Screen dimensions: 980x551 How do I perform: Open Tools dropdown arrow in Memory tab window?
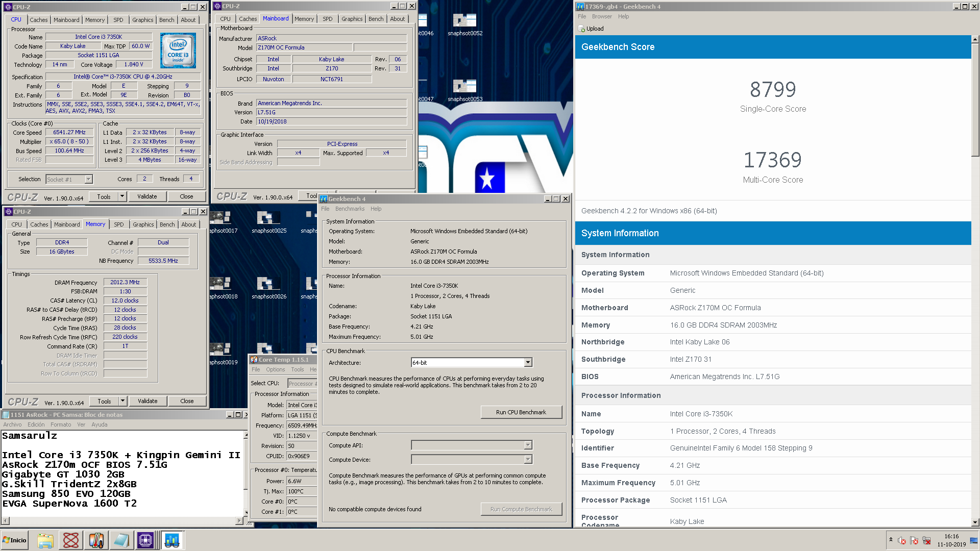pyautogui.click(x=122, y=401)
